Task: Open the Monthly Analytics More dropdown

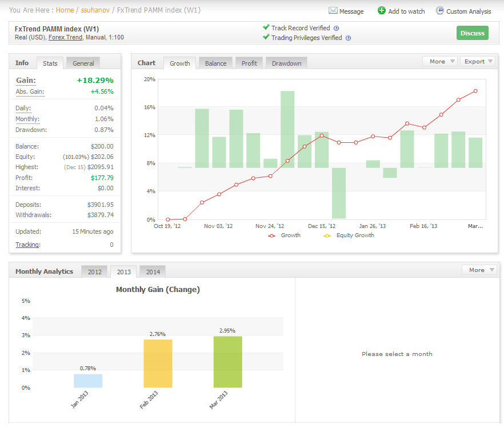Action: (x=479, y=270)
